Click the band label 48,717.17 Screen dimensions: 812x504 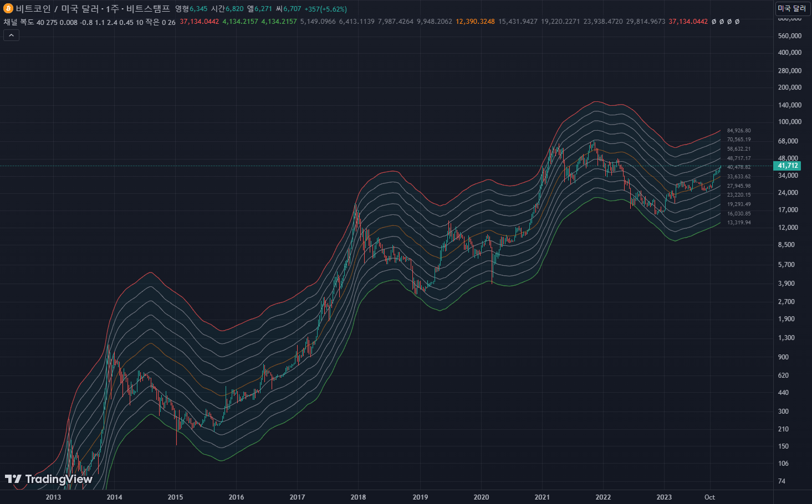coord(739,158)
